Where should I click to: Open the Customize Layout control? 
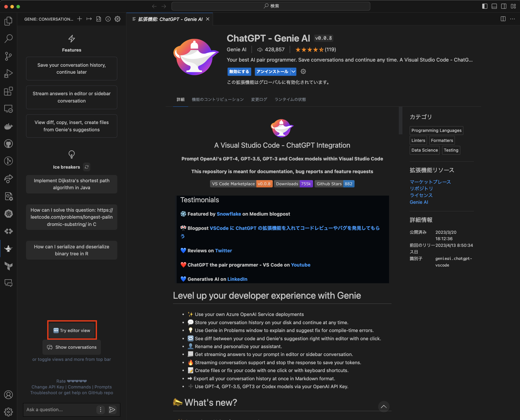[x=513, y=6]
